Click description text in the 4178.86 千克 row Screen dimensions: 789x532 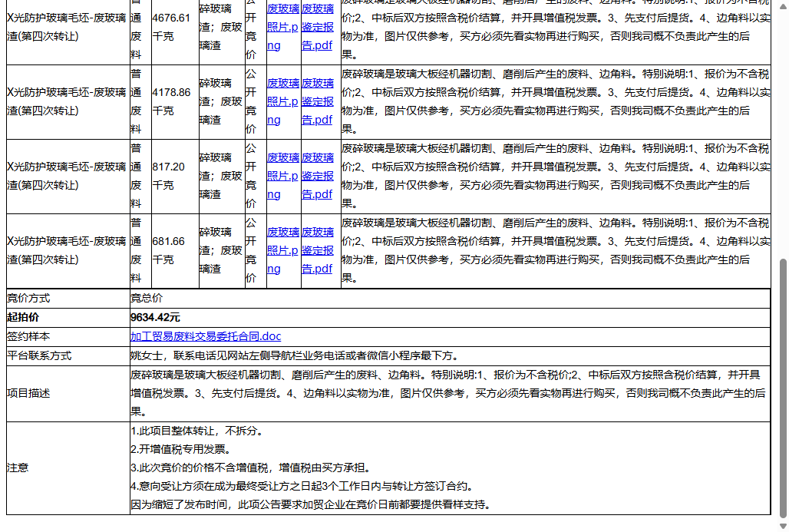tap(556, 101)
